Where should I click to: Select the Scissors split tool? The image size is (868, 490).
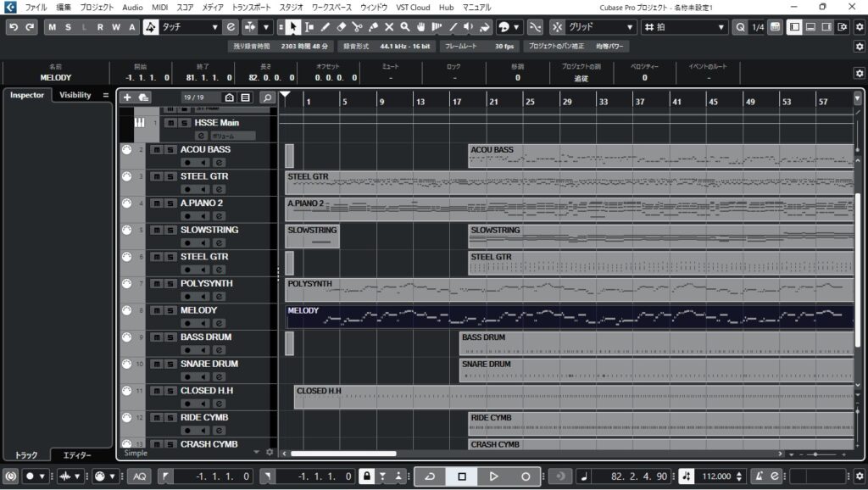coord(357,27)
